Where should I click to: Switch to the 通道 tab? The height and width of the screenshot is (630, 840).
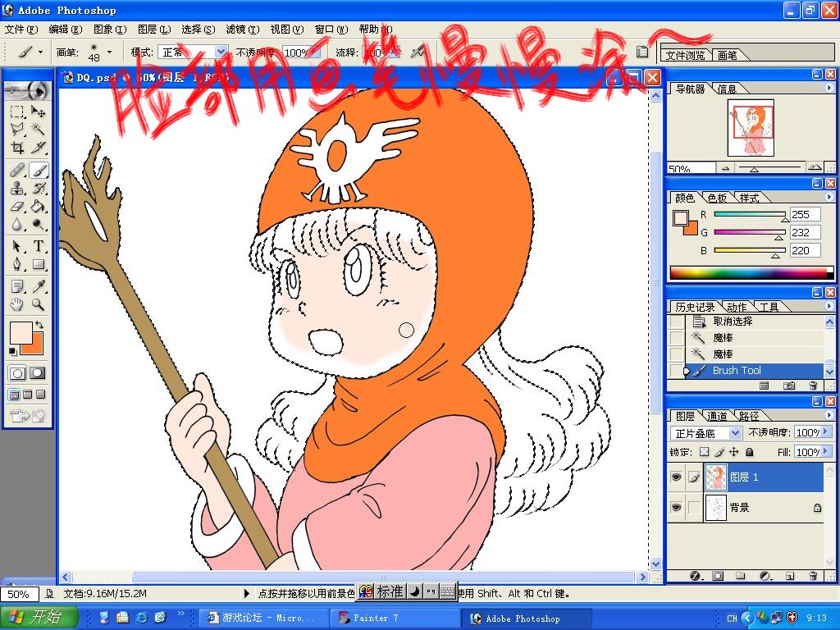pyautogui.click(x=716, y=416)
